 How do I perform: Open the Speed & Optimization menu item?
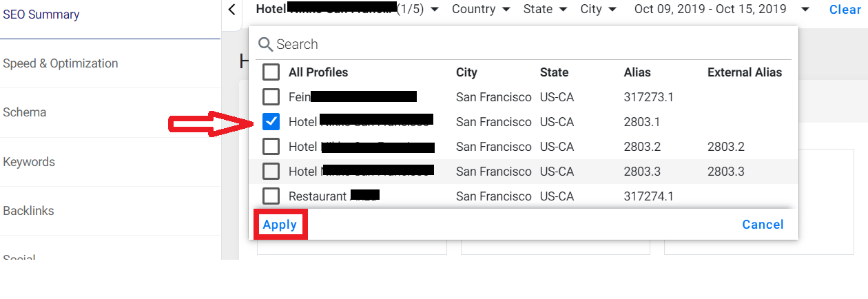click(x=61, y=63)
